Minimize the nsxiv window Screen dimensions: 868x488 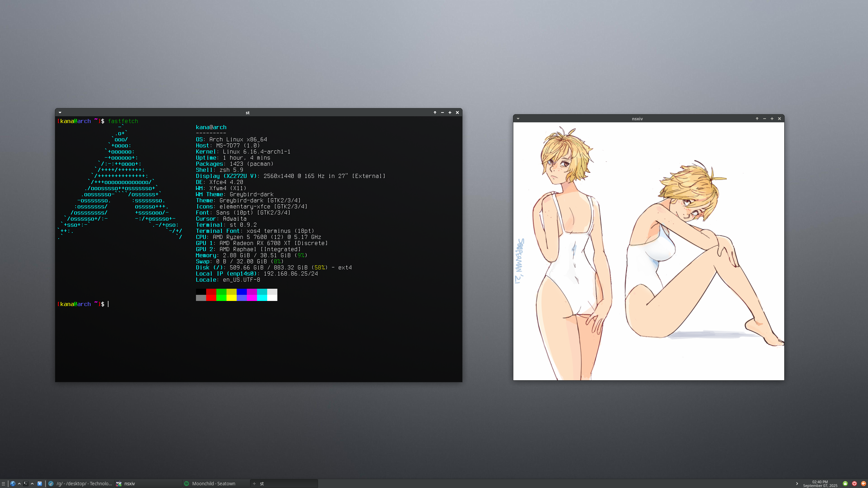pyautogui.click(x=765, y=119)
